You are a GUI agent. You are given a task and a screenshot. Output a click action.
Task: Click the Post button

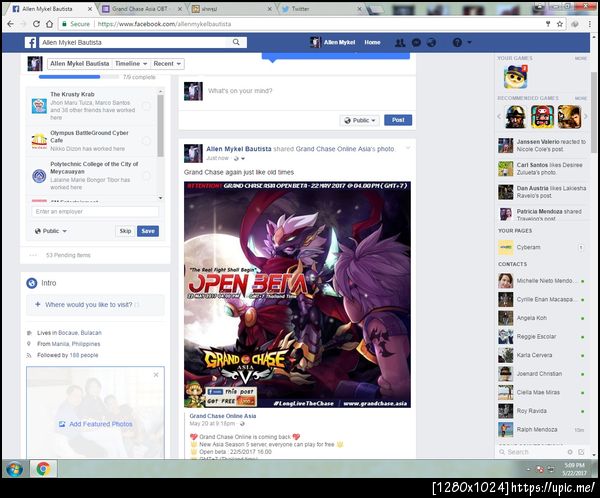point(398,120)
